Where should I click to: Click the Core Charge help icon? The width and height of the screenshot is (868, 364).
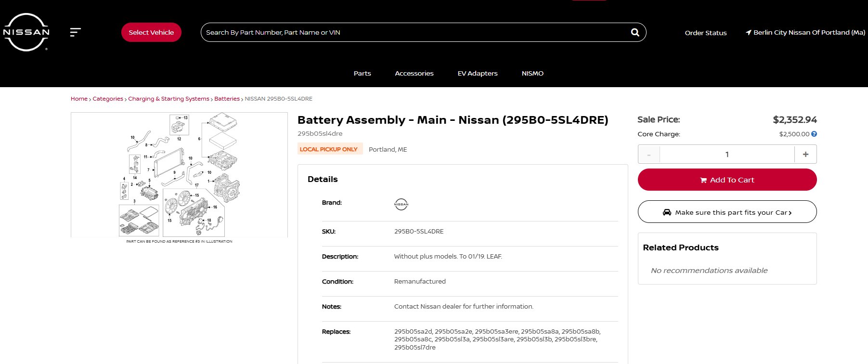point(814,134)
